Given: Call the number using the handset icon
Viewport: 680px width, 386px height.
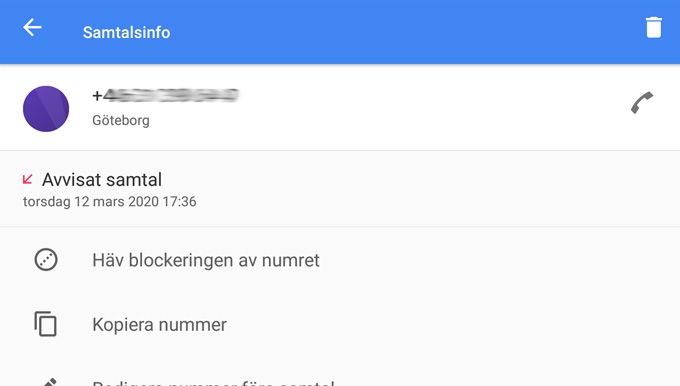Looking at the screenshot, I should point(642,103).
